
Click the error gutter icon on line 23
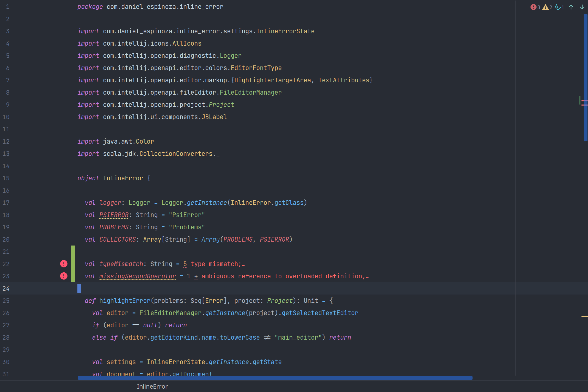click(64, 276)
